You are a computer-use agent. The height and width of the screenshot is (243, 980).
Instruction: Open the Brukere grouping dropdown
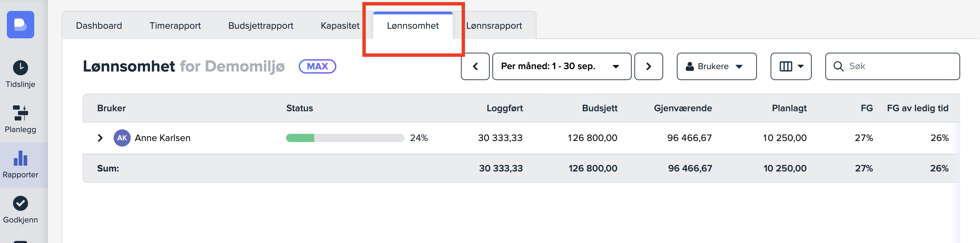tap(717, 66)
